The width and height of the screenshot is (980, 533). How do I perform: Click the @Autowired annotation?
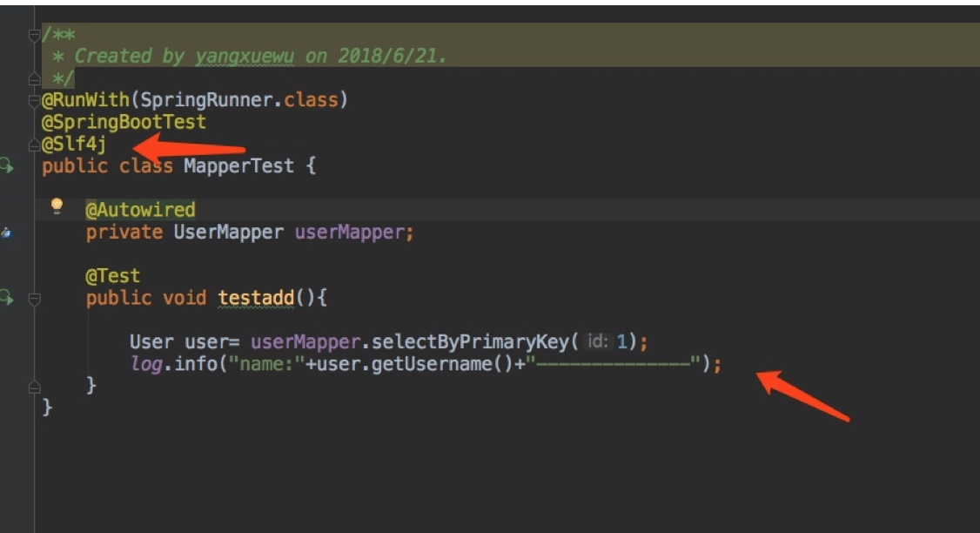[x=141, y=210]
